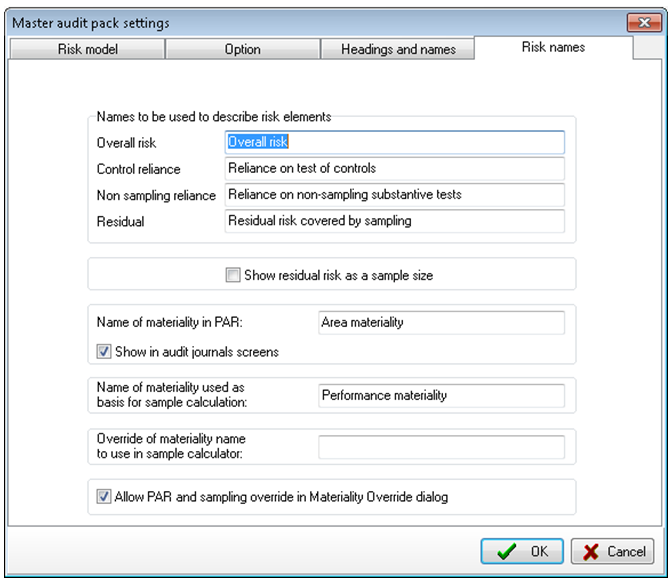Click the Control reliance label
The height and width of the screenshot is (585, 671).
pyautogui.click(x=138, y=169)
